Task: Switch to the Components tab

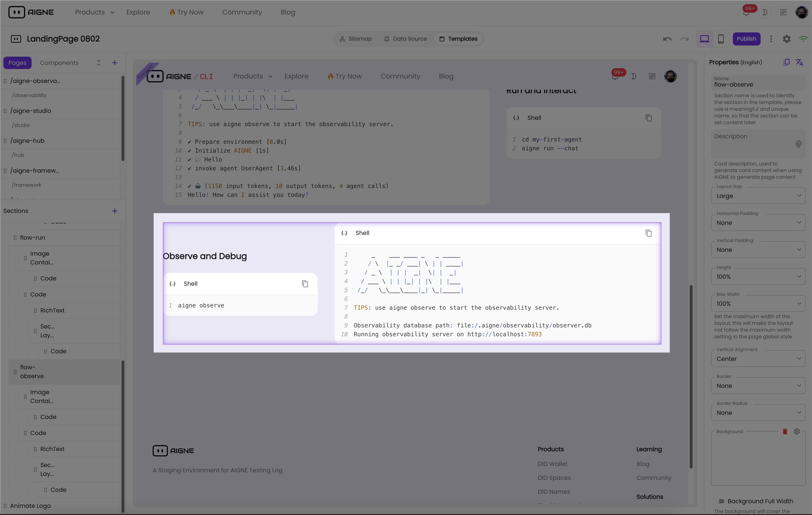Action: pyautogui.click(x=59, y=63)
